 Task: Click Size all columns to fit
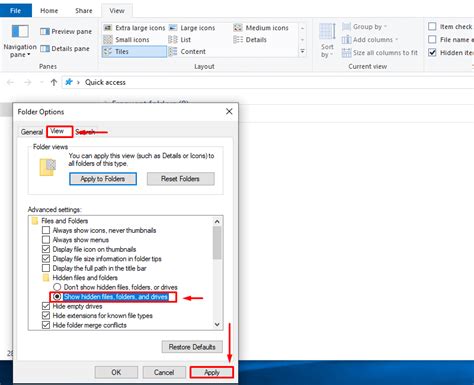(380, 53)
